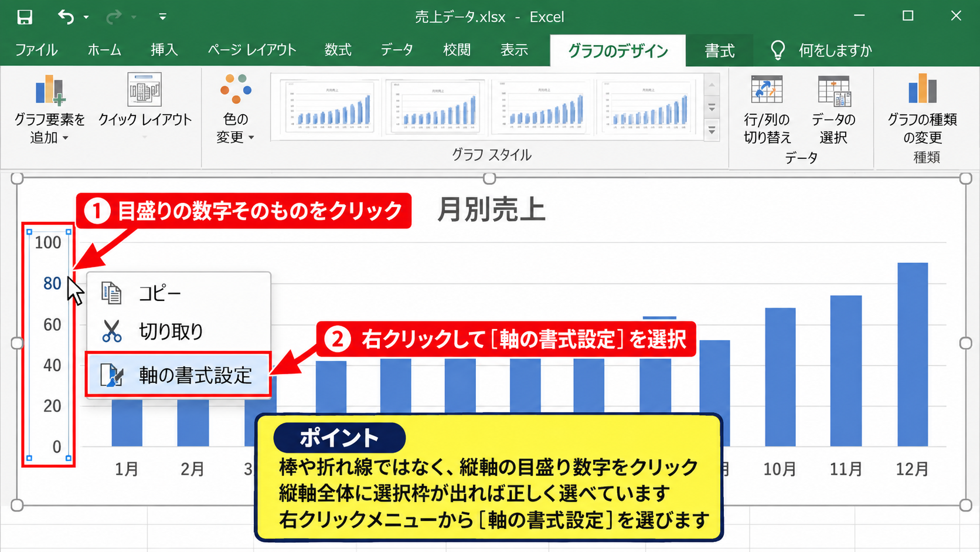The height and width of the screenshot is (552, 980).
Task: Click the chart's top-center resize handle
Action: click(x=489, y=178)
